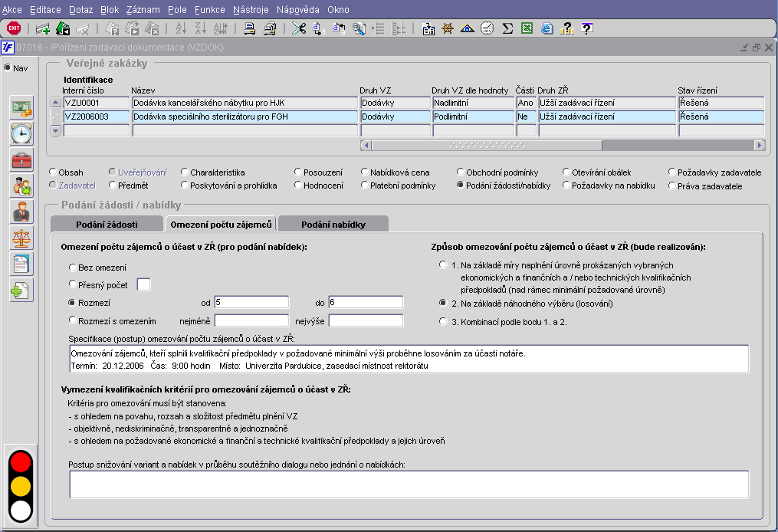778x532 pixels.
Task: Choose '3. Kombinací podle bodu 1. a 2.'
Action: (x=442, y=322)
